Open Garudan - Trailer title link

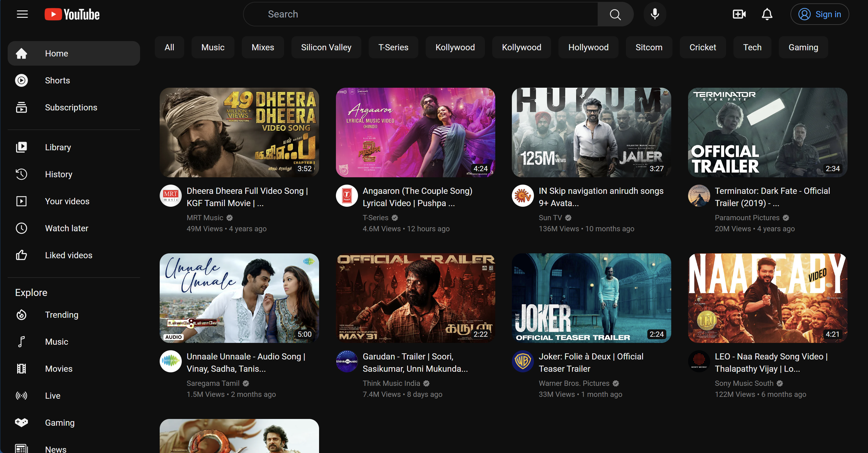(415, 363)
